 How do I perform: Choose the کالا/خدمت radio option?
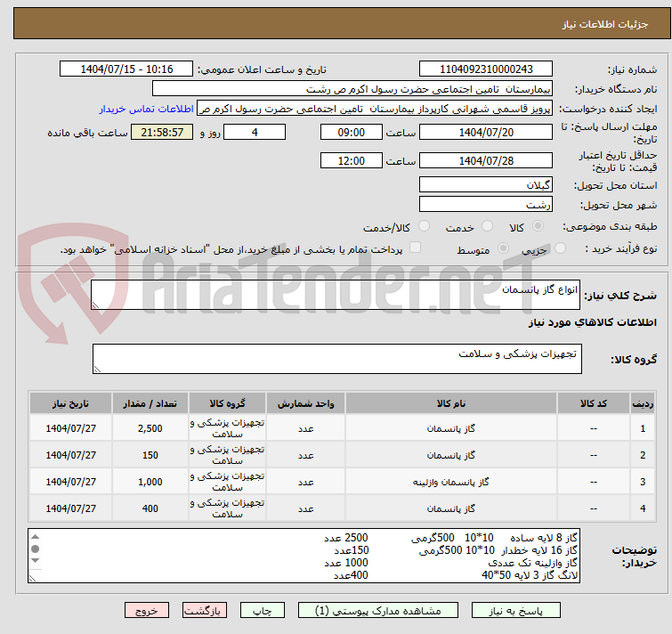click(425, 227)
